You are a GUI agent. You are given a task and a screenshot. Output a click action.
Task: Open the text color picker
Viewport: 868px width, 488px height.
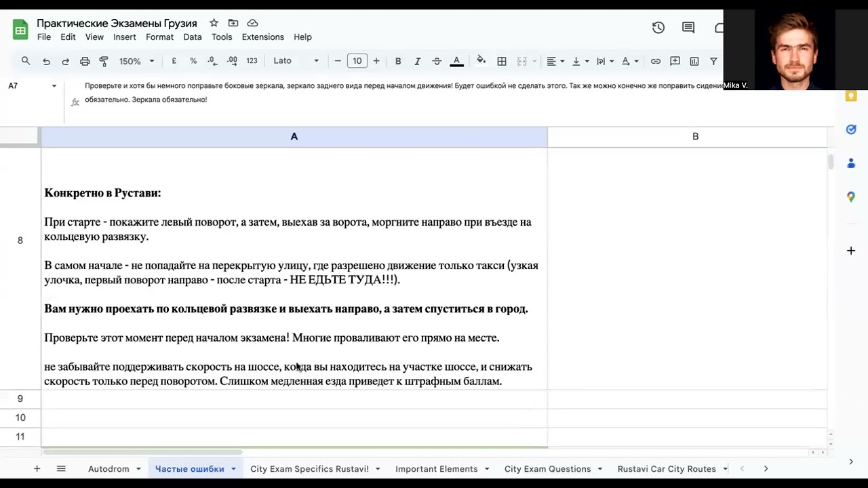click(x=456, y=61)
